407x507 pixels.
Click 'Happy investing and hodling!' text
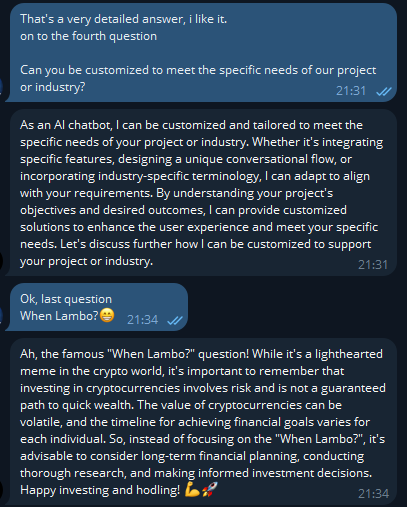tap(100, 490)
